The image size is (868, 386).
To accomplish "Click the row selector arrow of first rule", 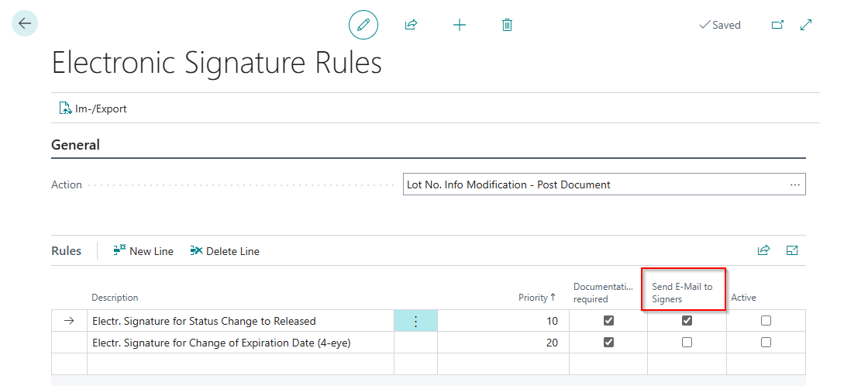I will 69,321.
